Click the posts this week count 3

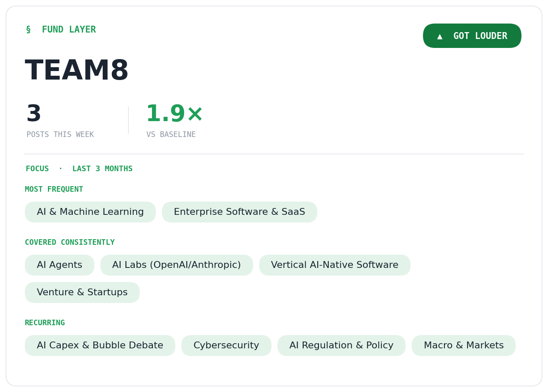click(x=34, y=114)
